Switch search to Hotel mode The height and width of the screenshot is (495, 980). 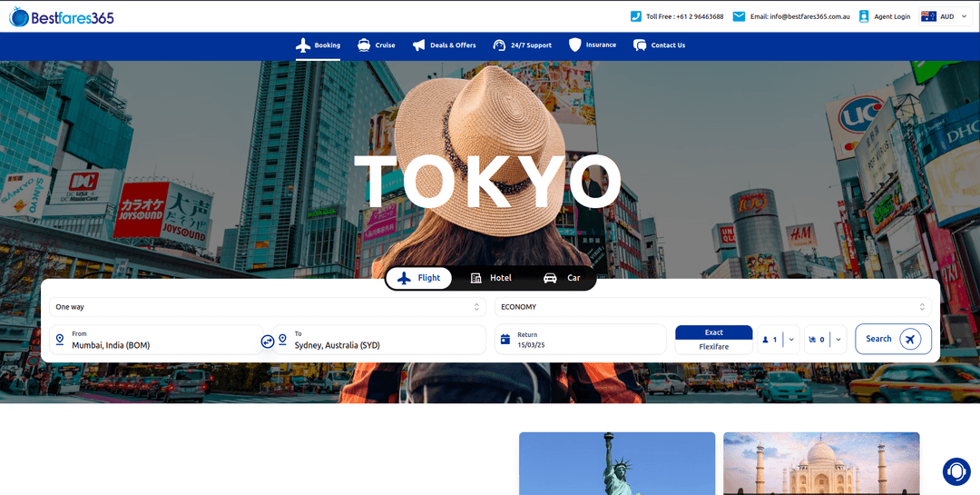coord(491,278)
